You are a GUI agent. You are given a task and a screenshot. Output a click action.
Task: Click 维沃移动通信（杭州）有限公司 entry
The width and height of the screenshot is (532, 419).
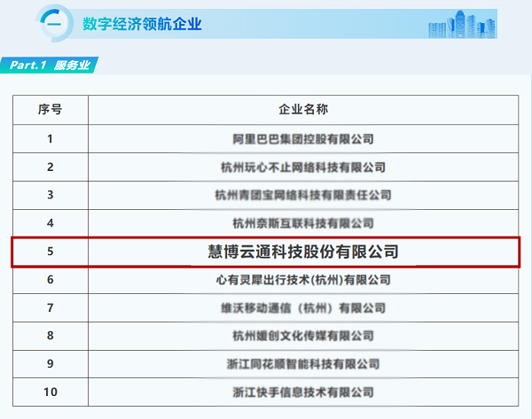click(303, 308)
